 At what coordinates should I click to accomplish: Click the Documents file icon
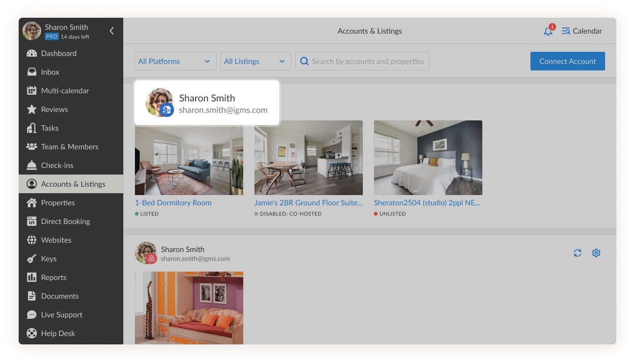(32, 296)
